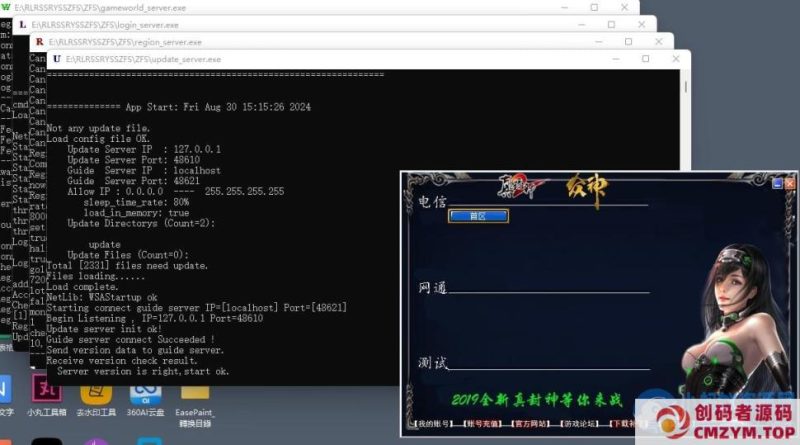The height and width of the screenshot is (445, 800).
Task: Focus the gameworld_server.exe title bar
Action: point(300,7)
